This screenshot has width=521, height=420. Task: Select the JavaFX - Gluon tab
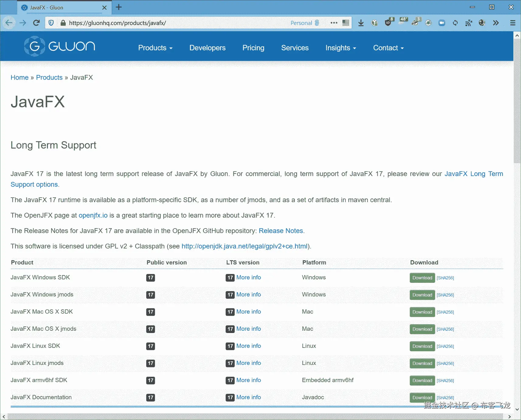[64, 8]
